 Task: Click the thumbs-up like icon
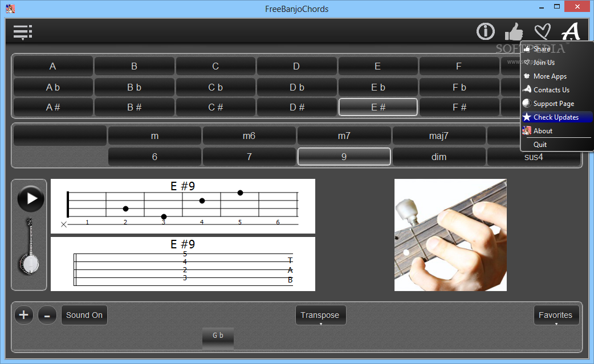(x=514, y=31)
